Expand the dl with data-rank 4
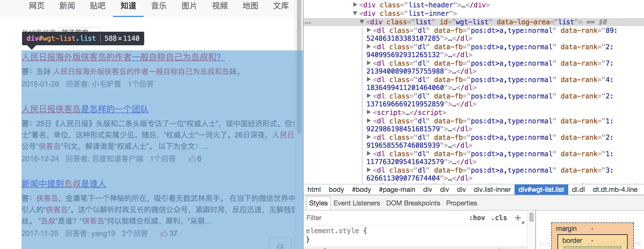Viewport: 644px width, 249px height. point(369,79)
